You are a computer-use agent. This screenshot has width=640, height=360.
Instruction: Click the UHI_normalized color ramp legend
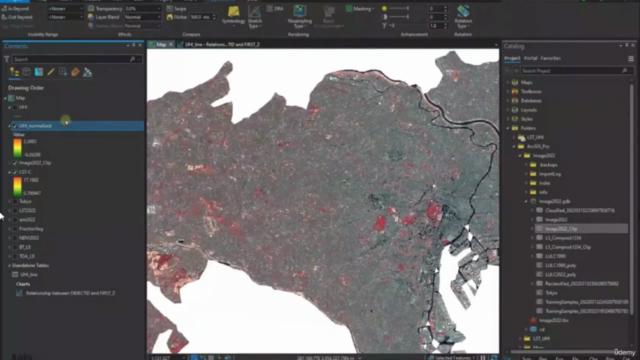[x=17, y=148]
